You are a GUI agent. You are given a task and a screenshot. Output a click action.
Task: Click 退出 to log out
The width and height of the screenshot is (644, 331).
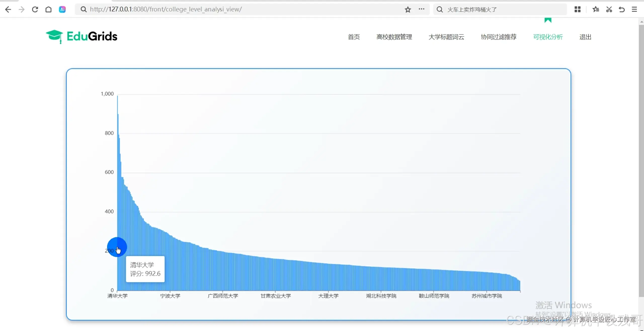click(x=585, y=37)
